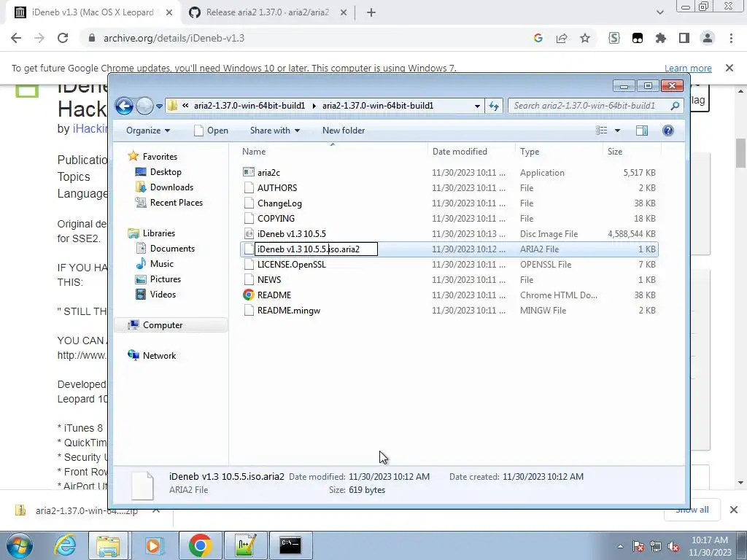The height and width of the screenshot is (560, 747).
Task: Dismiss the Chrome update notice
Action: [729, 68]
